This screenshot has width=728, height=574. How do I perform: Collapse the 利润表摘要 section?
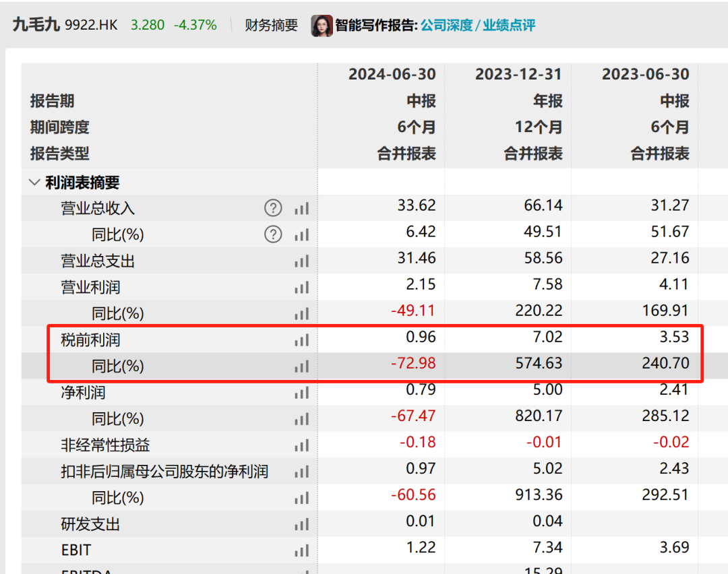click(x=34, y=183)
